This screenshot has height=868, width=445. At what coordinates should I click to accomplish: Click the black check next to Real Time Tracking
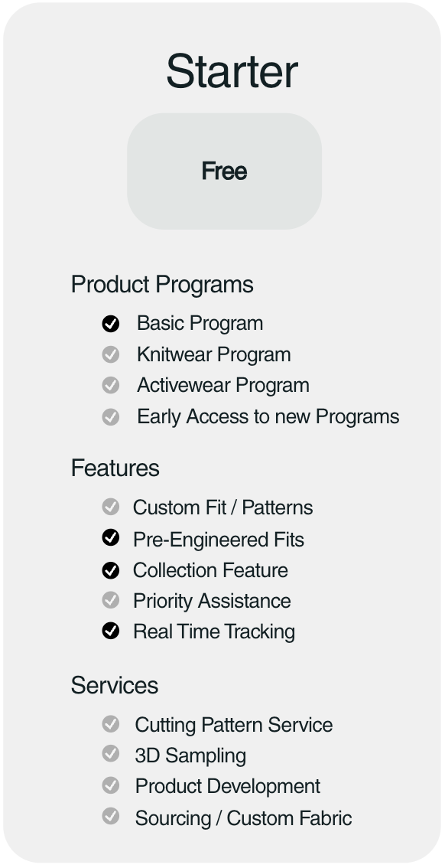(111, 631)
